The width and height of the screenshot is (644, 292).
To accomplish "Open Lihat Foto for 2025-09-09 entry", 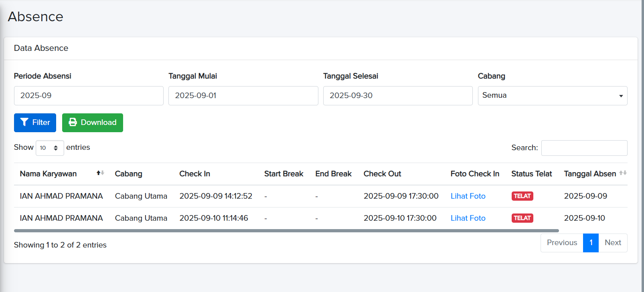I will click(468, 196).
